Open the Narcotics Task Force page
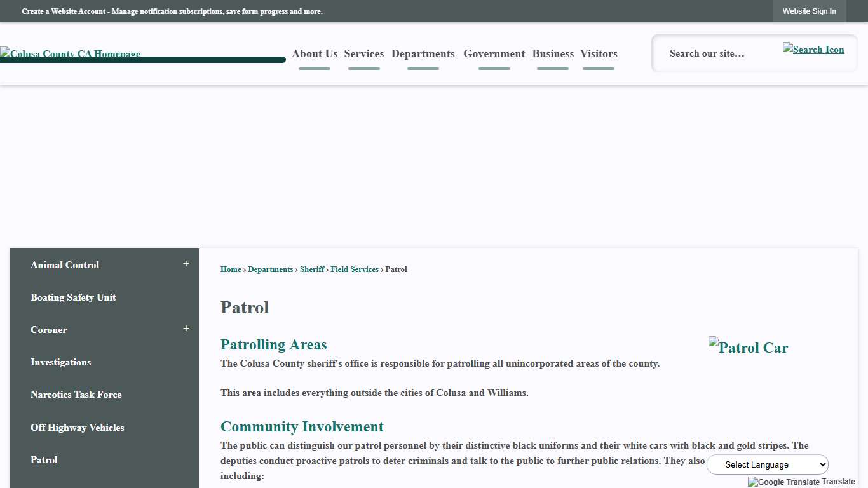Image resolution: width=868 pixels, height=488 pixels. click(x=76, y=395)
